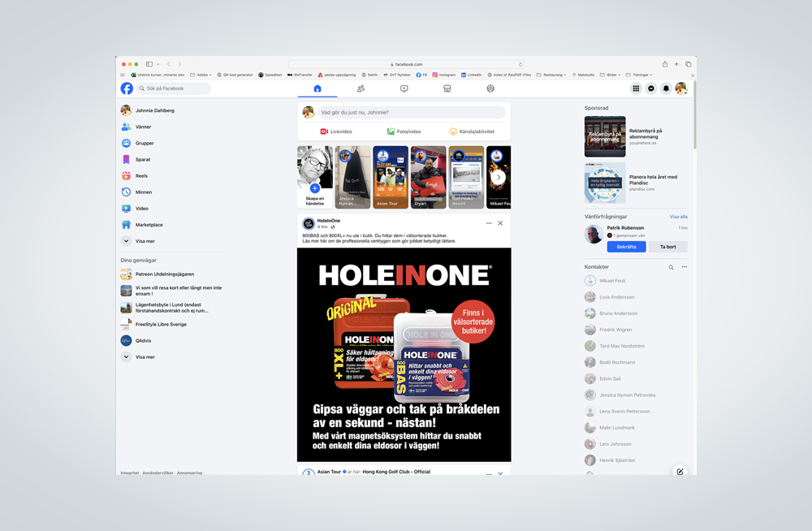812x531 pixels.
Task: Open the Plandisc sponsored ad
Action: tap(636, 183)
